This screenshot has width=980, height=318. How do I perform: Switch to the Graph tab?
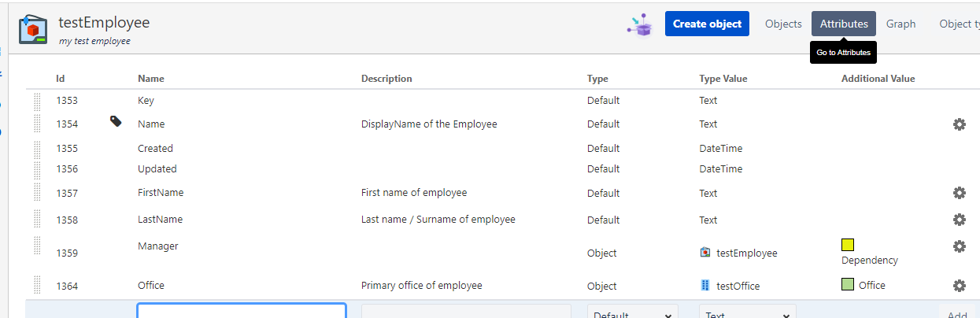(x=900, y=24)
